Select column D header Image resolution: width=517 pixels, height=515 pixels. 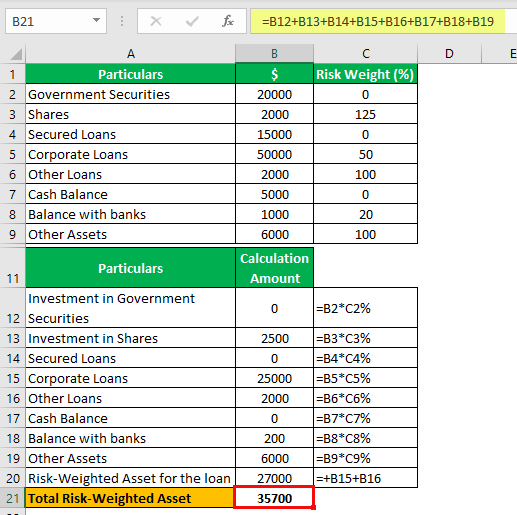click(449, 54)
